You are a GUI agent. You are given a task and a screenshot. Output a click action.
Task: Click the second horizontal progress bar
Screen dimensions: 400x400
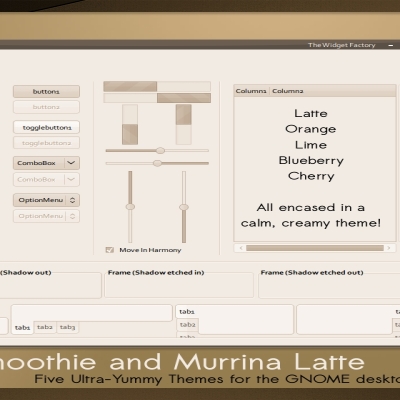tap(157, 98)
